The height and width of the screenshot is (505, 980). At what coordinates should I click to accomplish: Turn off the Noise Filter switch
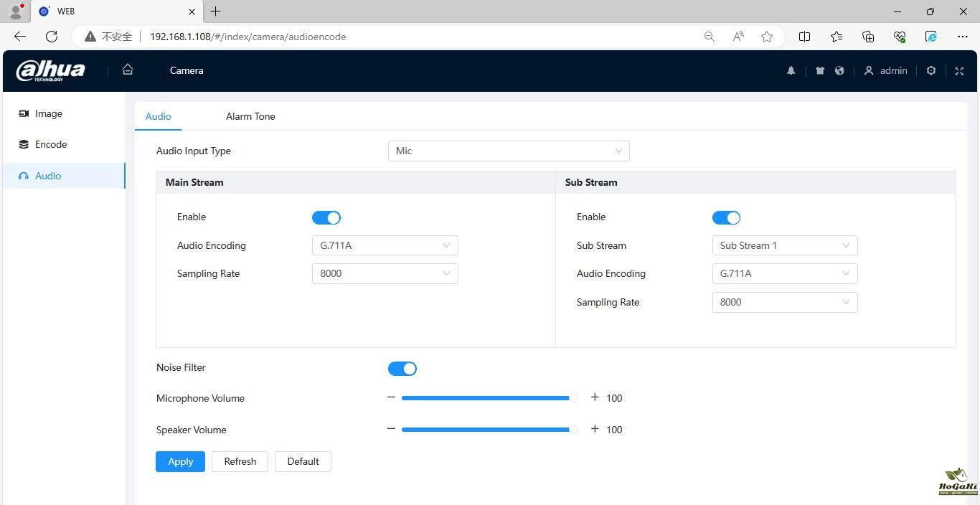(x=402, y=368)
